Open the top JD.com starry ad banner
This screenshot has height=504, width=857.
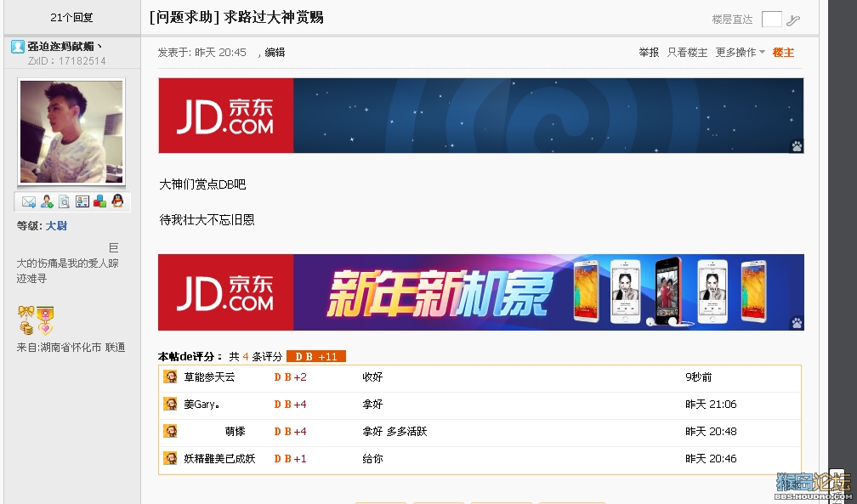(x=481, y=116)
